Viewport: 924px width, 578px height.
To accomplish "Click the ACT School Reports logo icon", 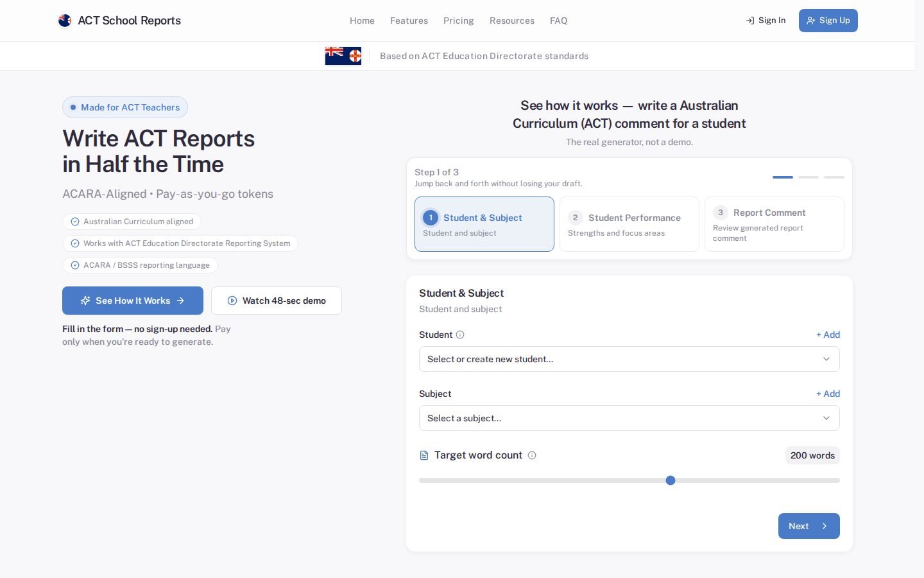I will coord(65,21).
